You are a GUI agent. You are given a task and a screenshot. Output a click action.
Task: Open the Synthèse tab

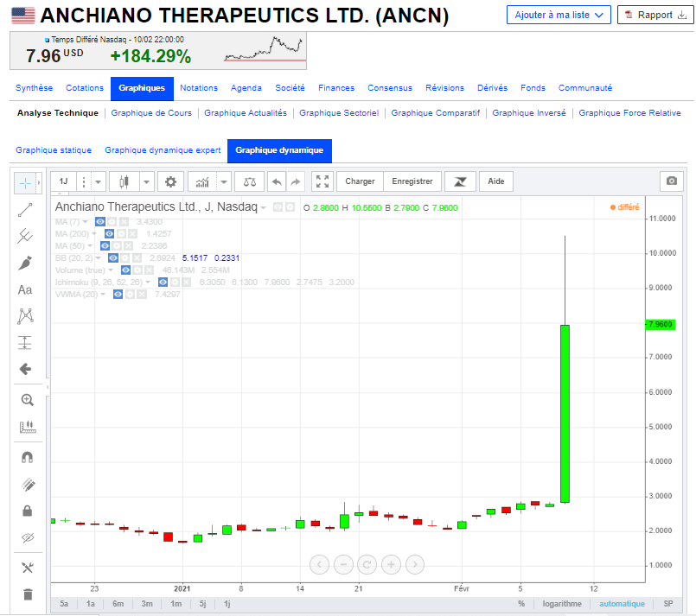[x=35, y=88]
